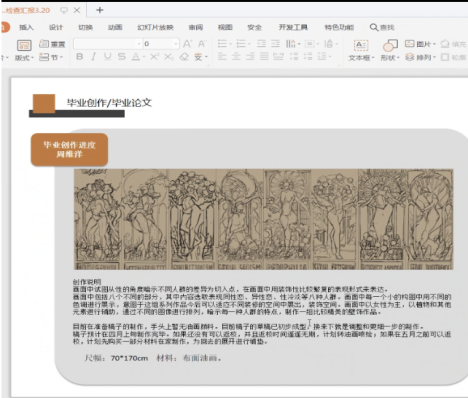468x398 pixels.
Task: Open a new tab with plus button
Action: [x=99, y=10]
